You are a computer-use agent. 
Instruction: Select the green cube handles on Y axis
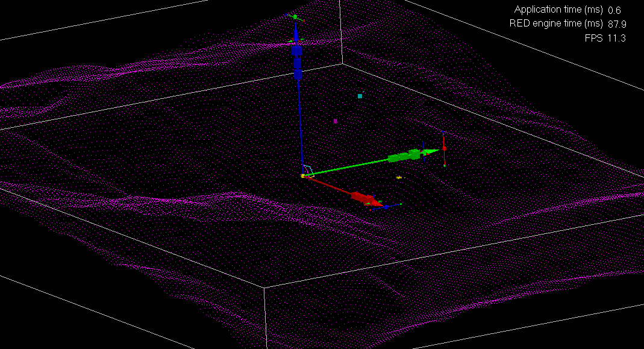(404, 157)
